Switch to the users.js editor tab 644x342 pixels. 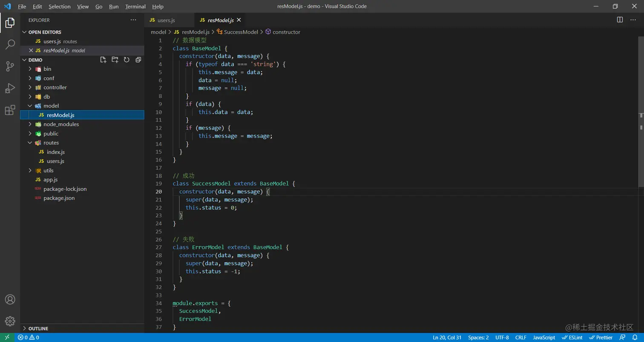(166, 20)
